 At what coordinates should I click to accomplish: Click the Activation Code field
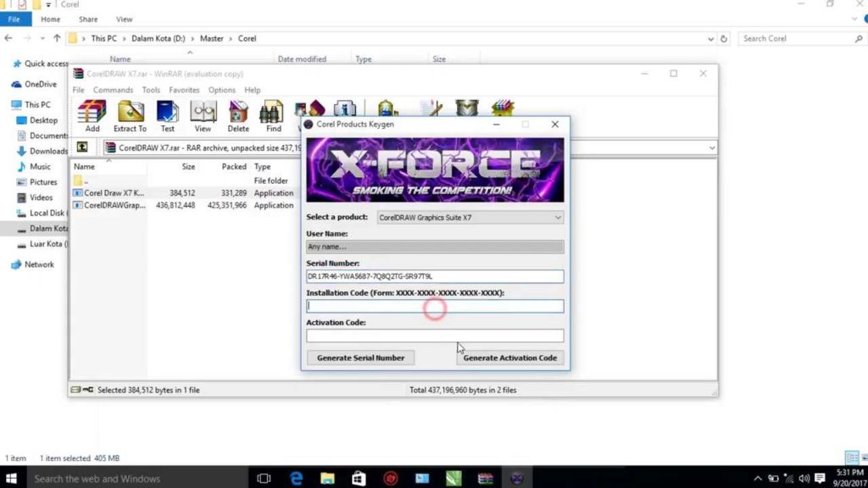435,335
